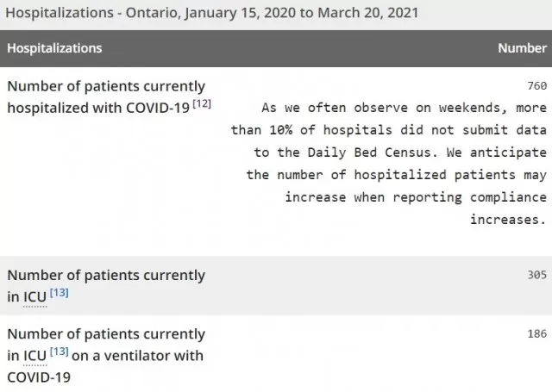Viewport: 552px width, 392px height.
Task: Click the final word 'increases.' in the note
Action: click(x=509, y=220)
